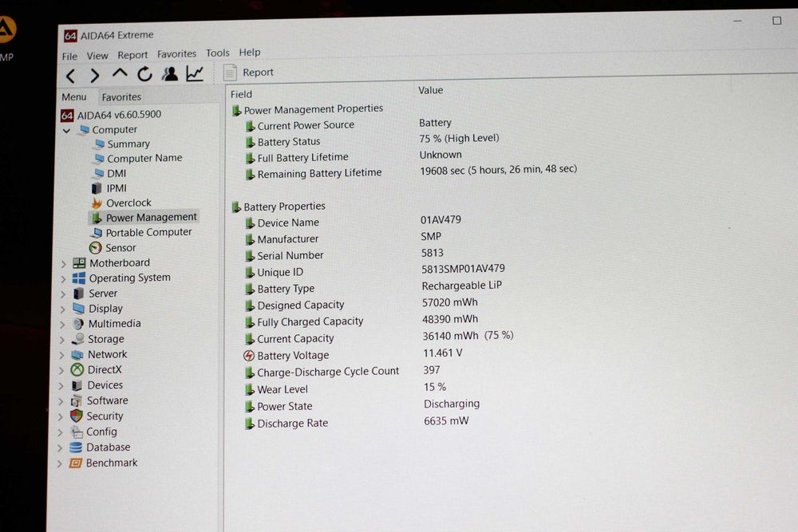Viewport: 798px width, 532px height.
Task: Refresh the page with the circular arrow icon
Action: coord(144,74)
